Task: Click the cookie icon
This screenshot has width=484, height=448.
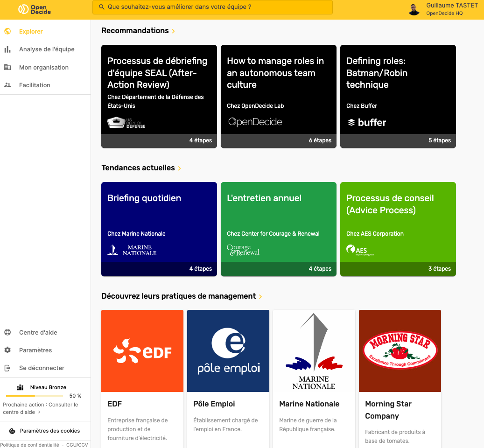Action: tap(12, 431)
